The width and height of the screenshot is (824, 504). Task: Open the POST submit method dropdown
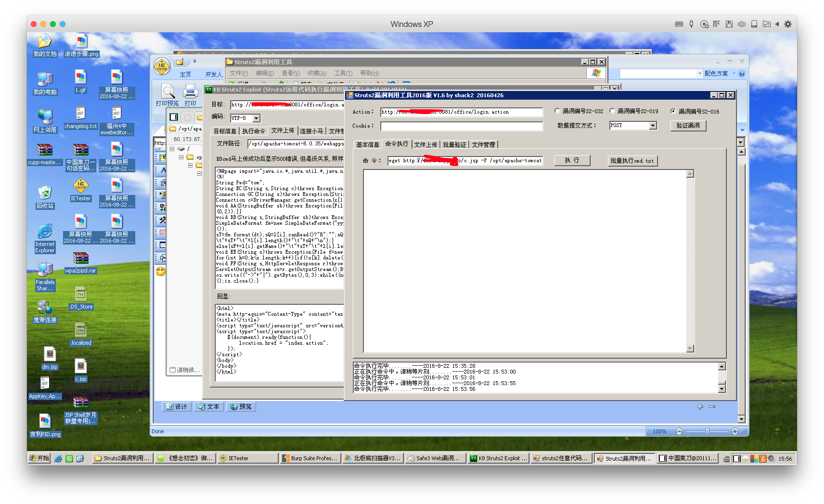(x=653, y=126)
